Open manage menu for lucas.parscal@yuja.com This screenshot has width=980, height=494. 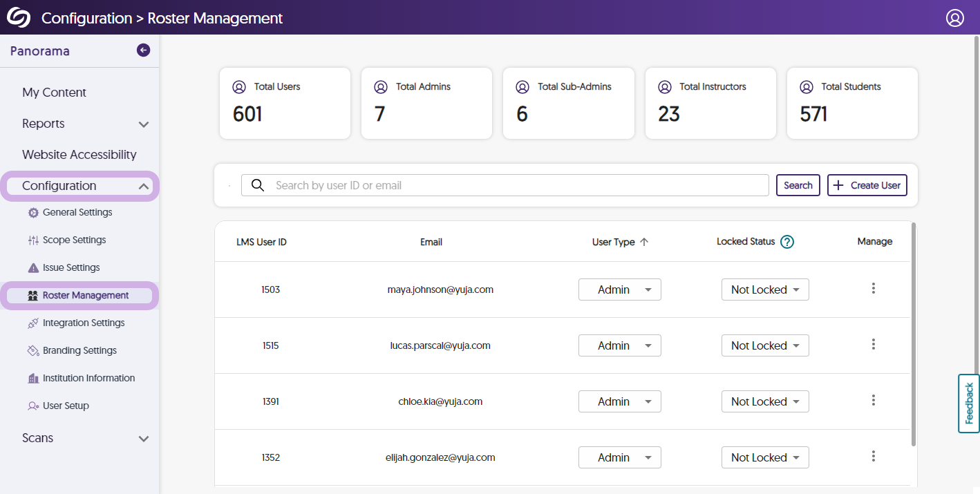(x=874, y=345)
